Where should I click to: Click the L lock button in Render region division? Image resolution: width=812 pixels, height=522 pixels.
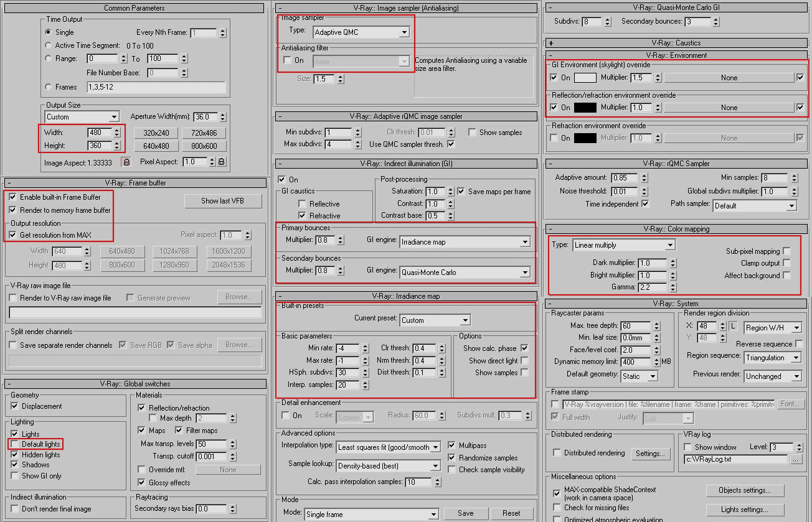(x=733, y=327)
